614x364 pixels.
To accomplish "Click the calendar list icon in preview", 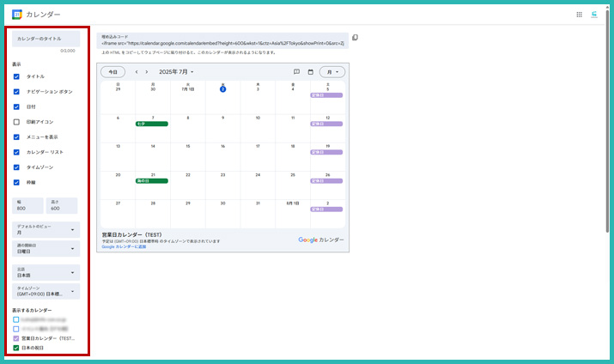I will coord(310,72).
